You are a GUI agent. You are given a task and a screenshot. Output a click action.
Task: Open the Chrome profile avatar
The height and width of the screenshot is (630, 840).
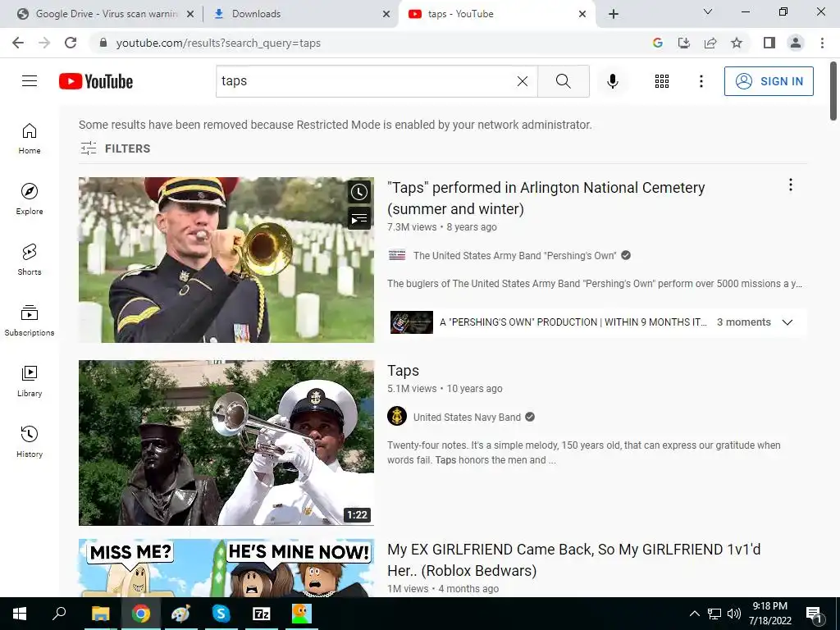(796, 43)
